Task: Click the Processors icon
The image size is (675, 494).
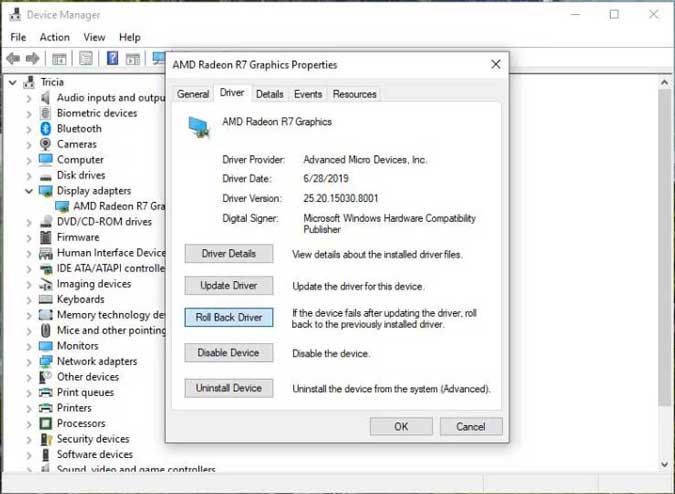Action: point(45,423)
